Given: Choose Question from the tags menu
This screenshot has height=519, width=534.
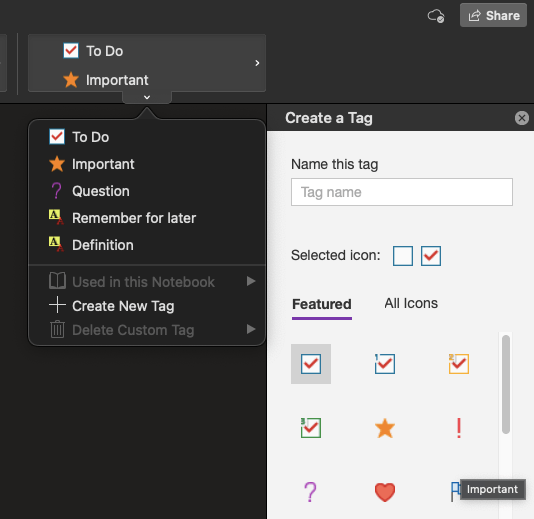Looking at the screenshot, I should (x=147, y=191).
